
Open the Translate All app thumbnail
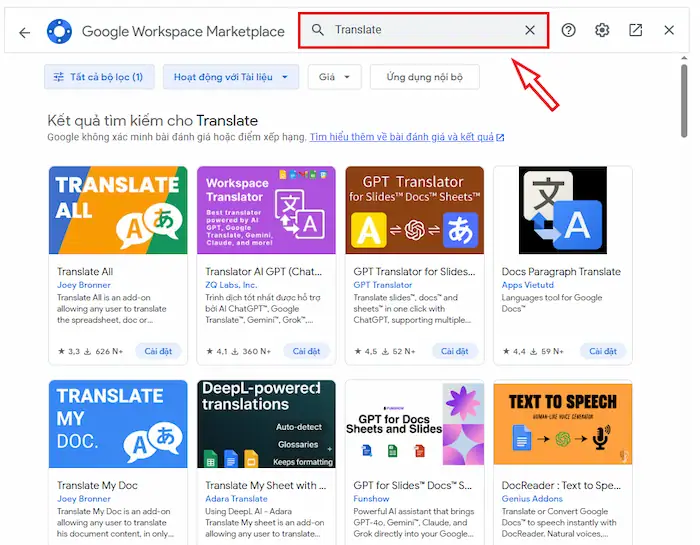[118, 210]
